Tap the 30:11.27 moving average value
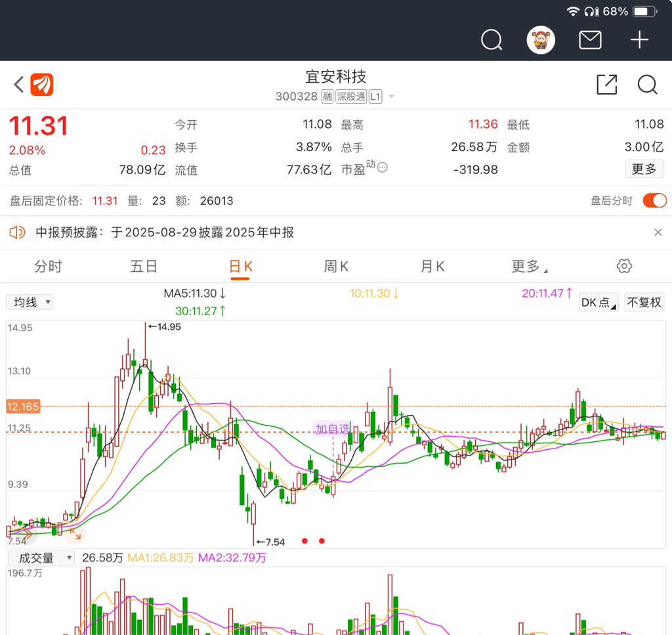672x635 pixels. [201, 311]
